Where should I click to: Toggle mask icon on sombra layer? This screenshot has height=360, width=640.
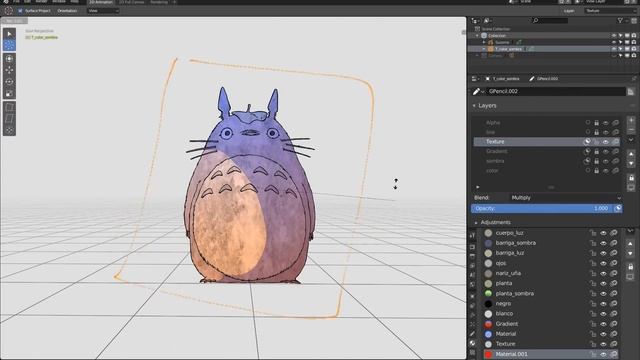[587, 161]
